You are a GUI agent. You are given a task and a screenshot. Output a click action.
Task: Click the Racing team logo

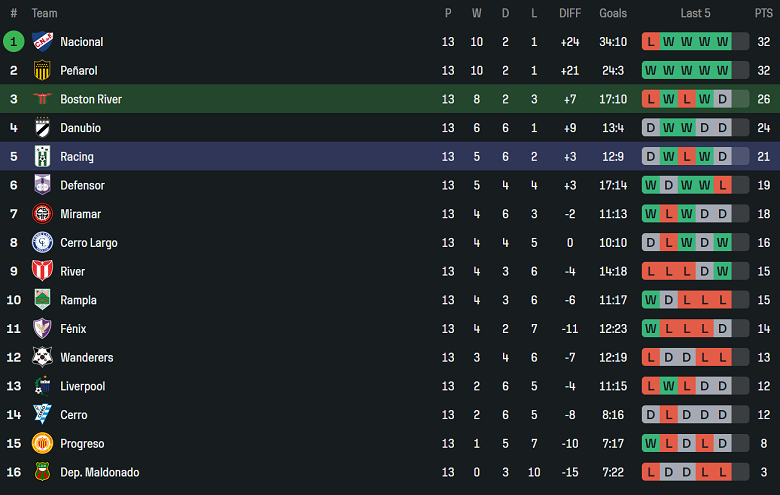pos(42,156)
